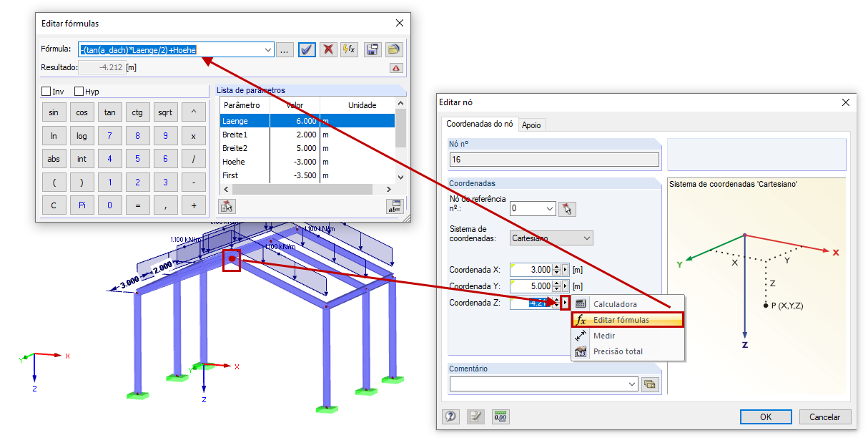Increase Coordenada X with its stepper arrow
This screenshot has height=448, width=868.
click(x=558, y=266)
